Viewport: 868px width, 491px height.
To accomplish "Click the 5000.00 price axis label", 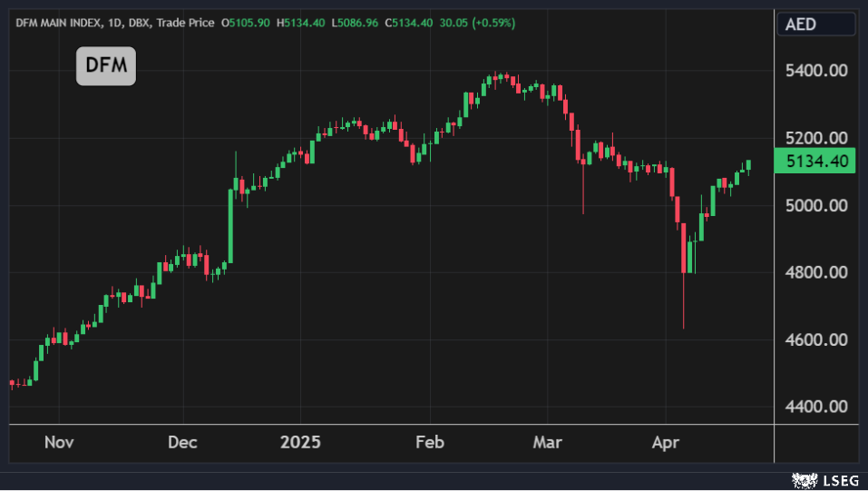I will click(x=816, y=205).
